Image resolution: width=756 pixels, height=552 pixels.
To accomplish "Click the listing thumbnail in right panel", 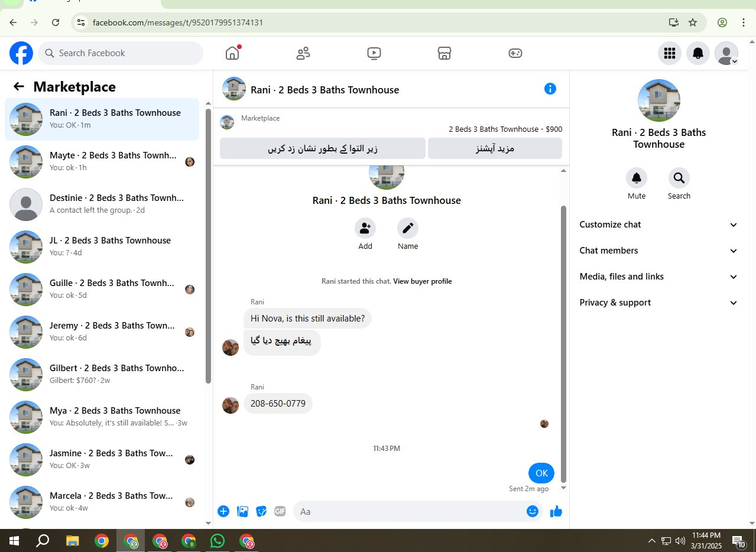I will 659,100.
